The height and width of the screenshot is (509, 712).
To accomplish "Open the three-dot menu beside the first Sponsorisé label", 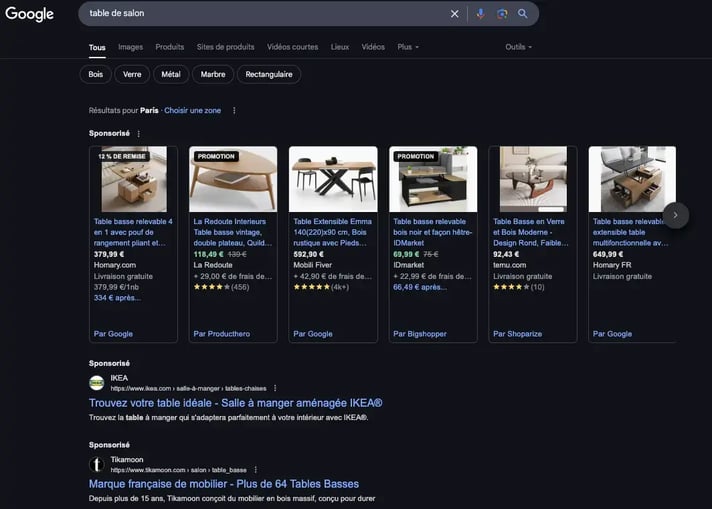I will click(x=138, y=133).
